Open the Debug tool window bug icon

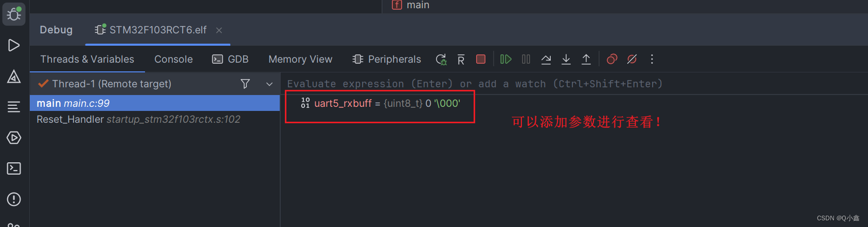tap(14, 13)
